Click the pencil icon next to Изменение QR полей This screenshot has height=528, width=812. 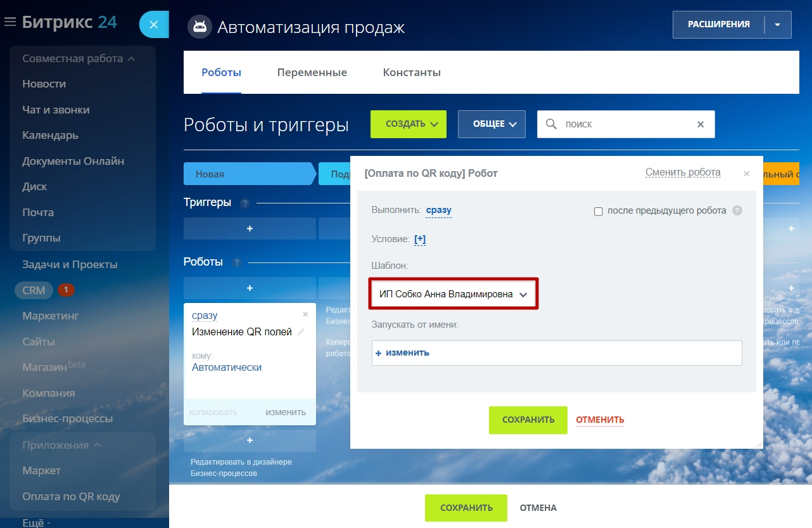pos(301,332)
